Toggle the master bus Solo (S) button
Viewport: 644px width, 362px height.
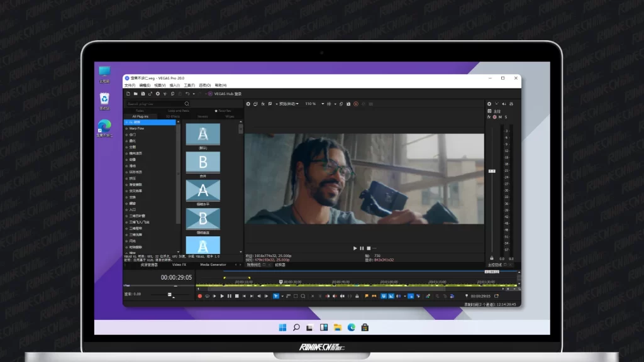point(506,117)
